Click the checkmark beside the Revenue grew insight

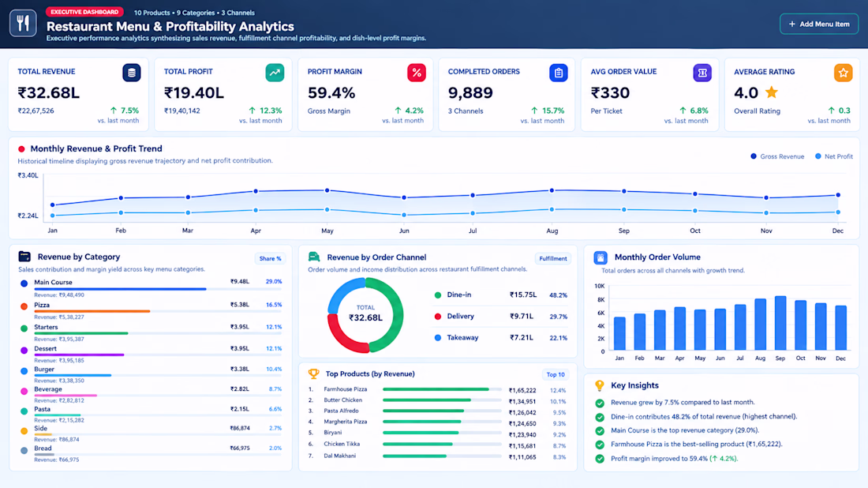[600, 404]
